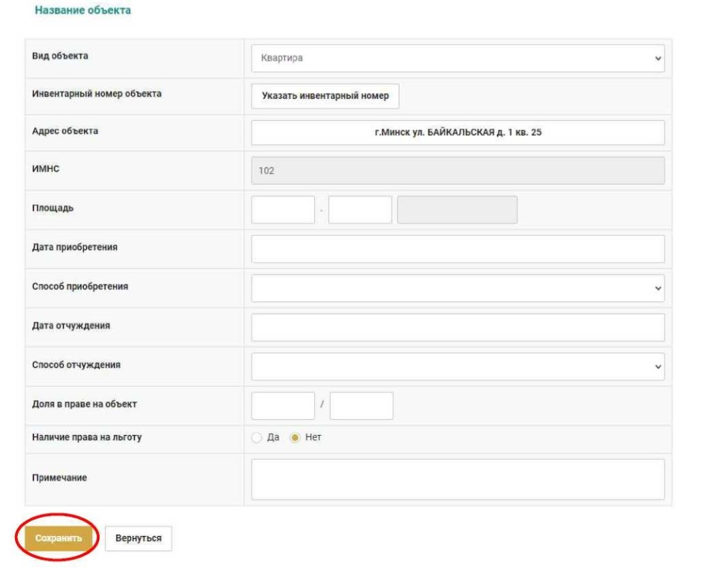Click the Вид объекта row label
Image resolution: width=728 pixels, height=570 pixels.
(60, 55)
